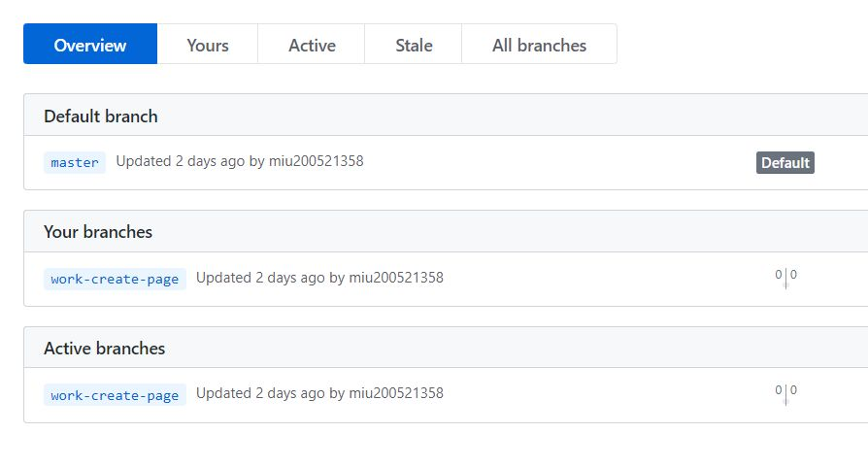This screenshot has width=868, height=467.
Task: Click the update text in Active branches row
Action: point(320,393)
